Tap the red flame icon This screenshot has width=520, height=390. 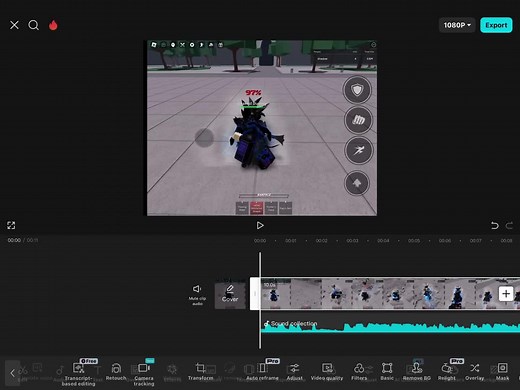coord(53,25)
